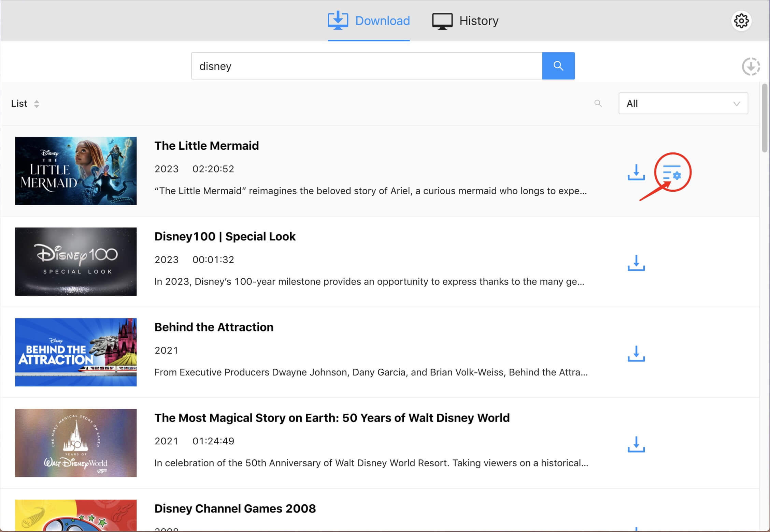Download Disney100 Special Look

tap(636, 263)
